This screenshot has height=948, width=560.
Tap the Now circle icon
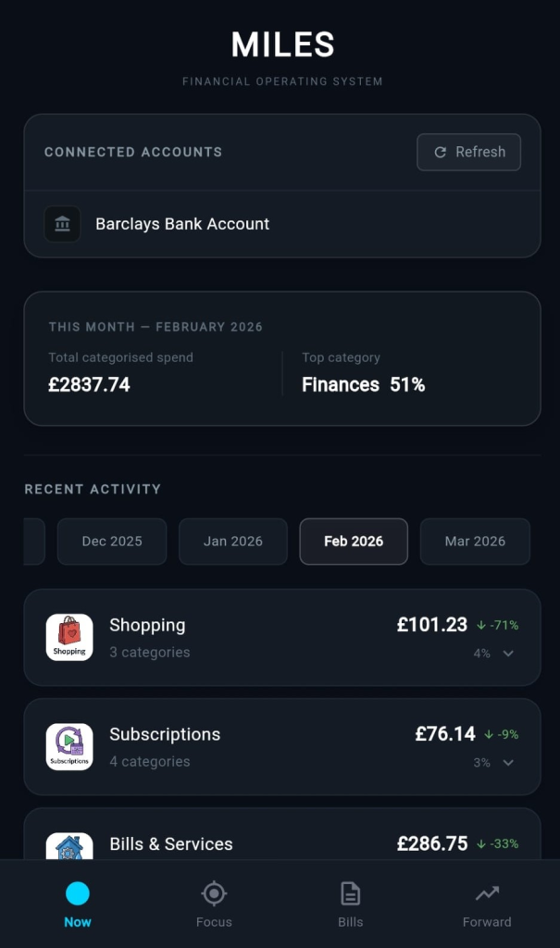pos(78,893)
